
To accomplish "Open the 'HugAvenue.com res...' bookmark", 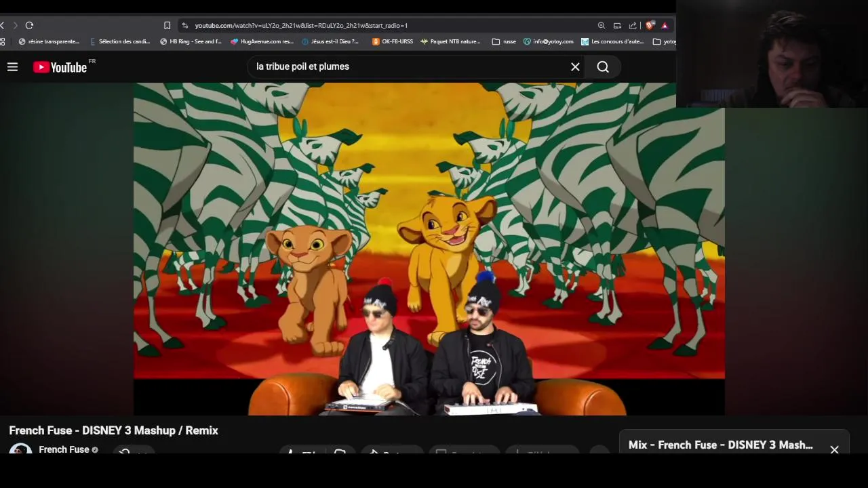I will click(x=262, y=41).
